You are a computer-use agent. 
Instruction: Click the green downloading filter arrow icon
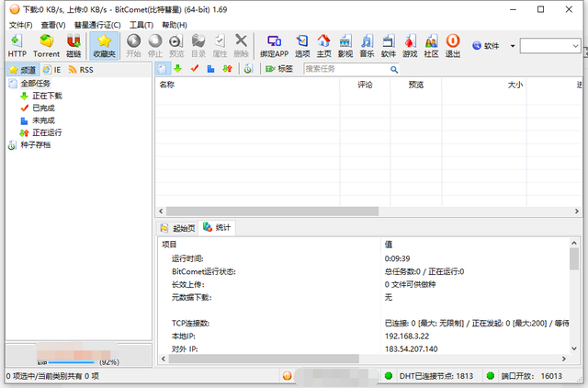[x=177, y=69]
